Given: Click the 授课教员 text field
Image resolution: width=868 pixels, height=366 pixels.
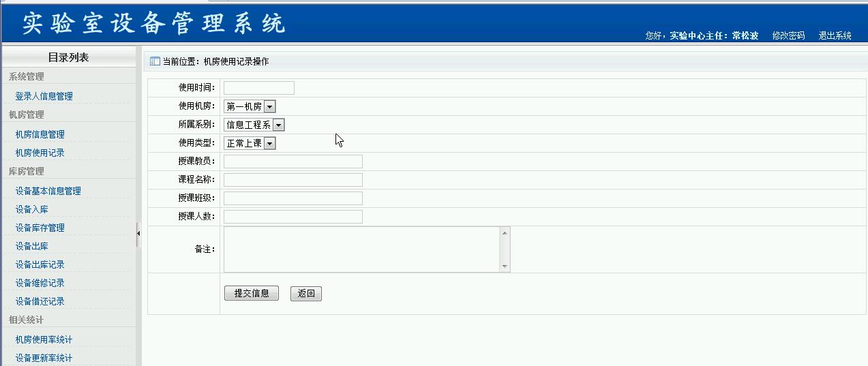Looking at the screenshot, I should click(293, 162).
